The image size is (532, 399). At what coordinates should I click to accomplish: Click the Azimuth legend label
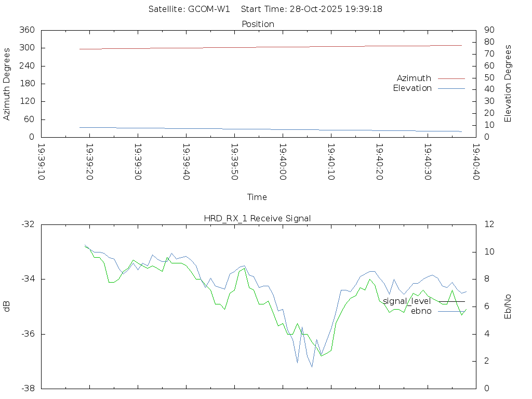(414, 78)
